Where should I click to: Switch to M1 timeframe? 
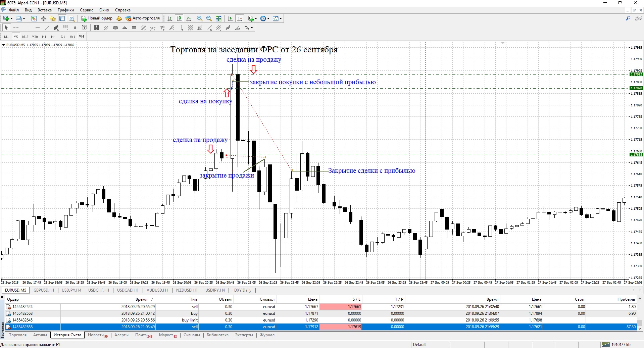[x=6, y=37]
